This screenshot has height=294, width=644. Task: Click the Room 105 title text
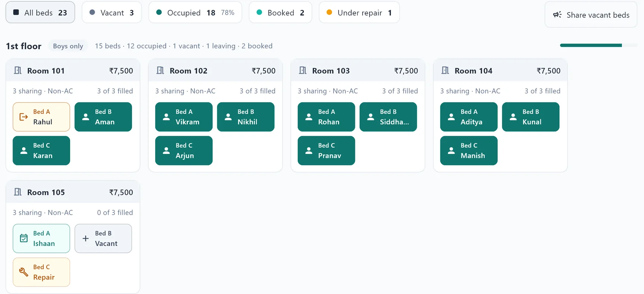[x=46, y=192]
